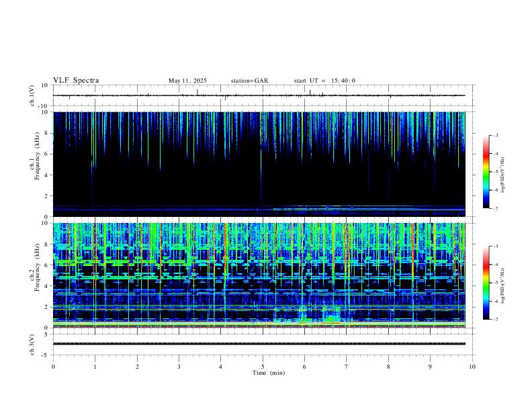Click time axis tick label "3"
Viewport: 532px width, 411px height.
coord(179,367)
